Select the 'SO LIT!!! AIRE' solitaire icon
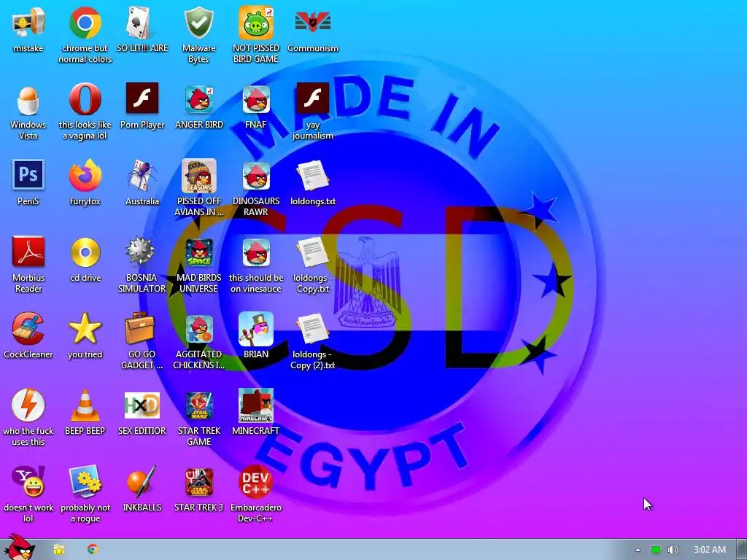Viewport: 747px width, 560px height. 142,23
